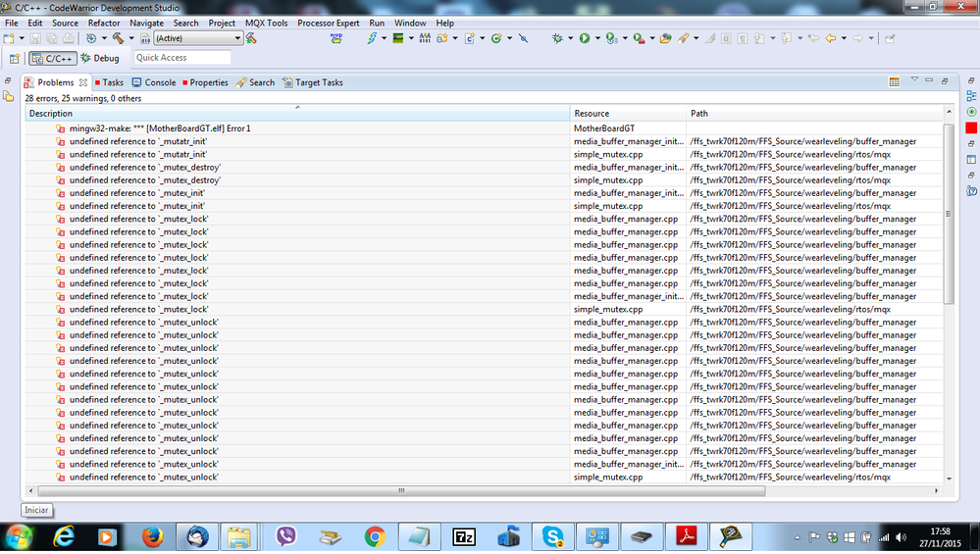Expand Back navigation history dropdown
This screenshot has height=554, width=980.
tap(844, 38)
